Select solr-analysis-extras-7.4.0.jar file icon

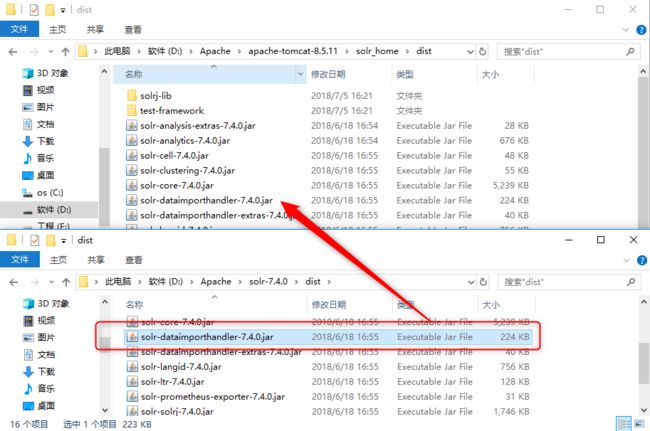point(132,125)
